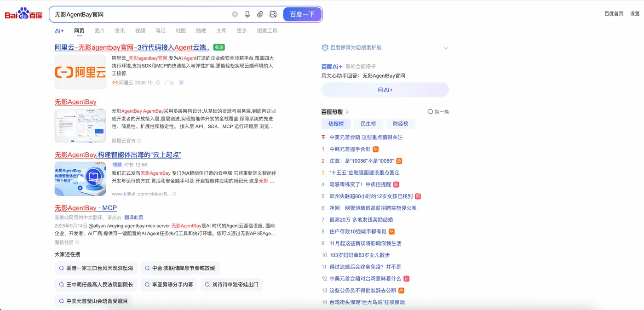The image size is (644, 310).
Task: Open the 笔记 tab
Action: 161,31
